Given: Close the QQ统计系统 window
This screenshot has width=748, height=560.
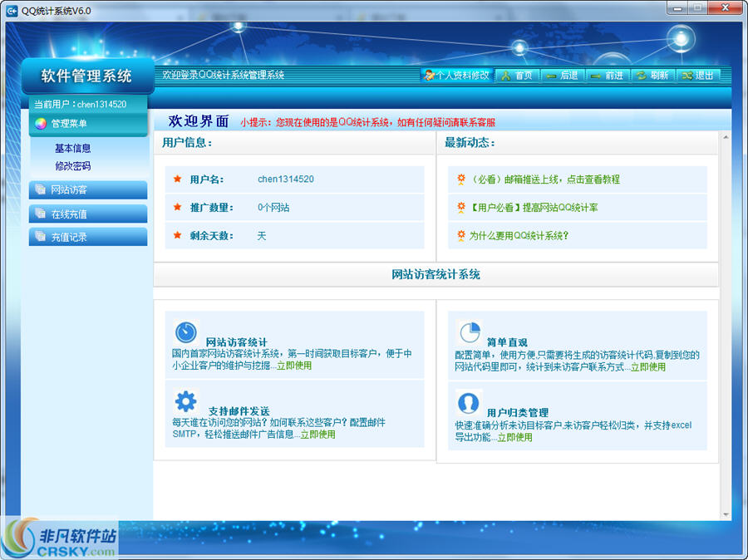Looking at the screenshot, I should [725, 8].
